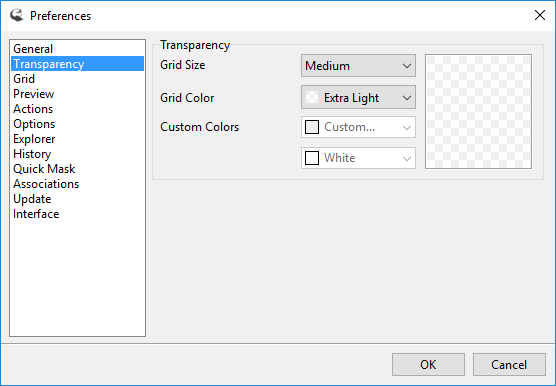
Task: Select the Transparency category
Action: [77, 64]
